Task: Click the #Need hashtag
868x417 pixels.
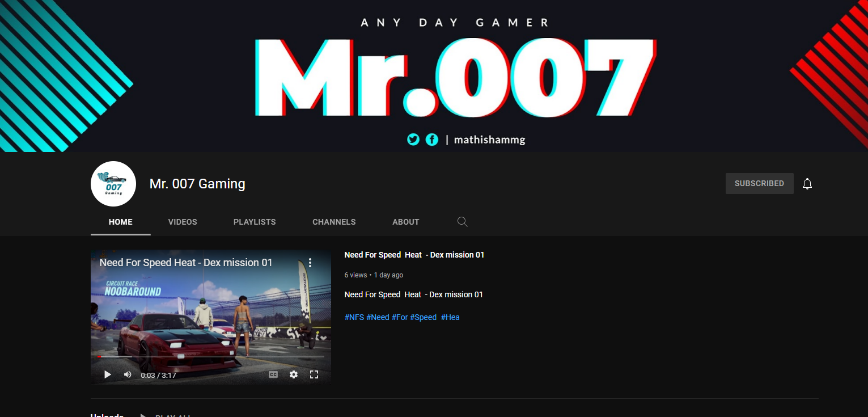Action: [378, 317]
